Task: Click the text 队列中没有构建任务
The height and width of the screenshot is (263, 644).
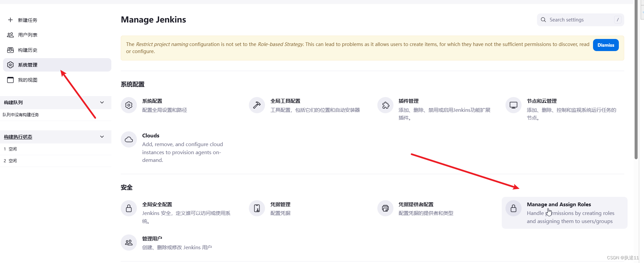Action: 21,115
